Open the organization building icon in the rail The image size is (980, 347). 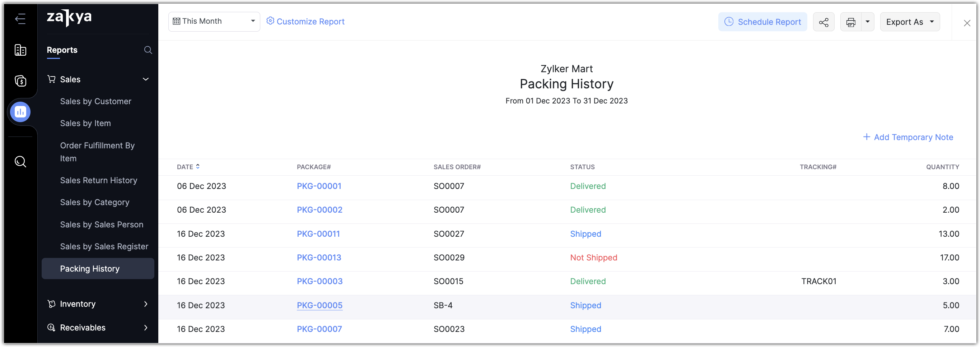click(20, 50)
